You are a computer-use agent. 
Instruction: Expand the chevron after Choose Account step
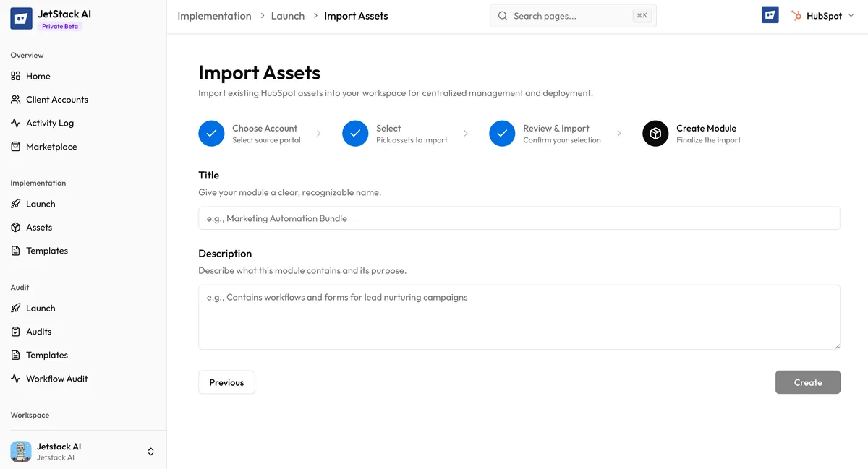(x=318, y=133)
